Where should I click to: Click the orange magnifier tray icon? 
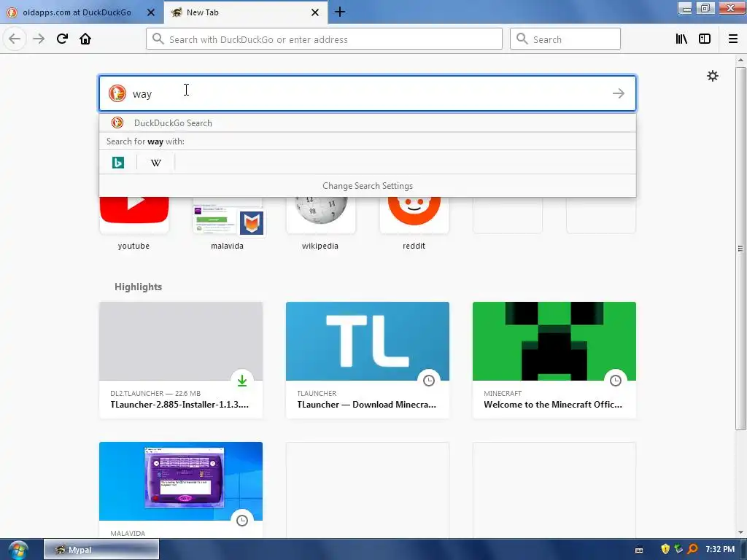click(693, 549)
